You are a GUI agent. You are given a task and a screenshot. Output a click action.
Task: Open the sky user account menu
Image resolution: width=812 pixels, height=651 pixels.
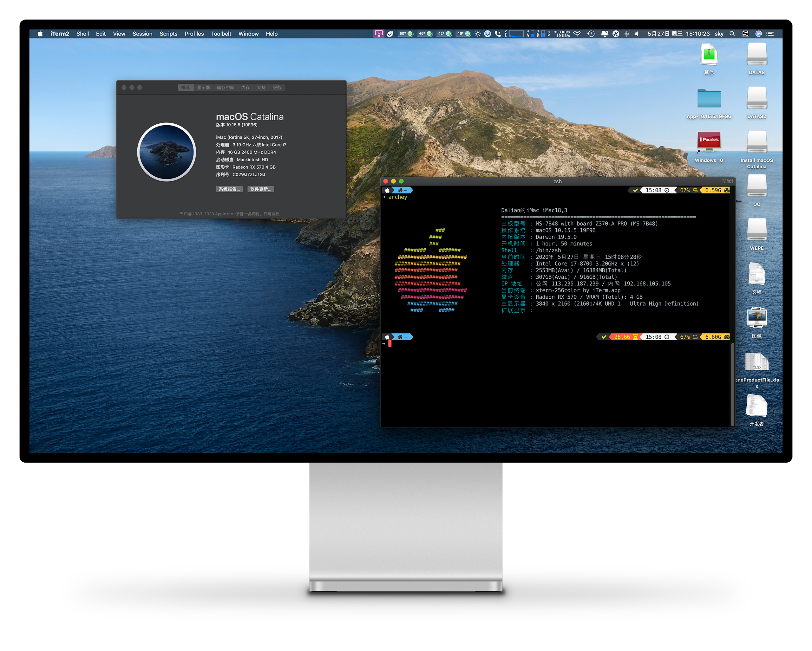(719, 34)
